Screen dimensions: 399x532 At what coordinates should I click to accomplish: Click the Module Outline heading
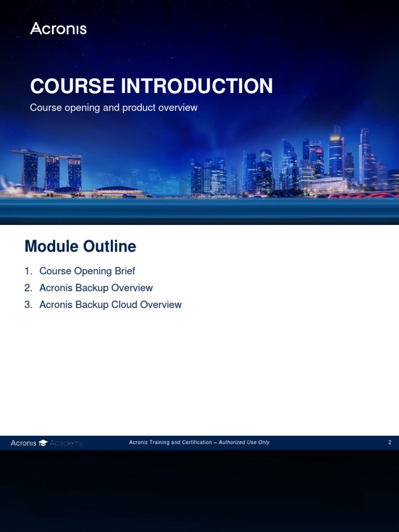[x=81, y=246]
